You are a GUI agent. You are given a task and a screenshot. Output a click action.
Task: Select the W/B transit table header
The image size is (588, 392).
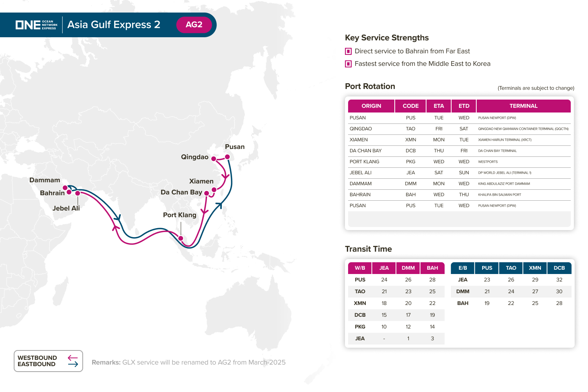click(x=360, y=268)
